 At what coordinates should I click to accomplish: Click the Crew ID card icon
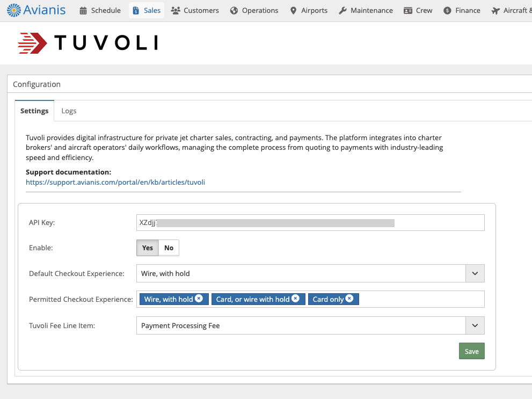click(408, 11)
